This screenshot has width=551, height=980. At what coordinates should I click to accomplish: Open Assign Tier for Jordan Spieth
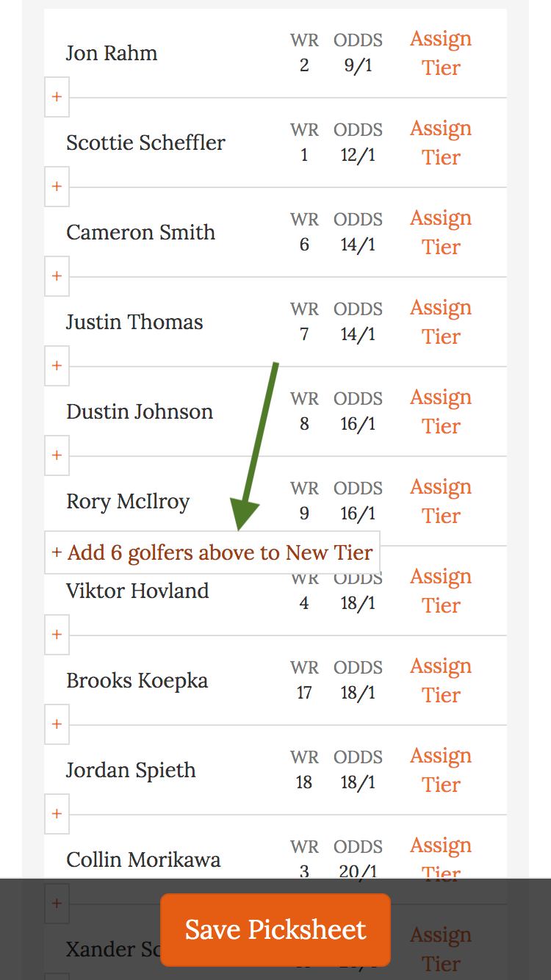(x=441, y=770)
